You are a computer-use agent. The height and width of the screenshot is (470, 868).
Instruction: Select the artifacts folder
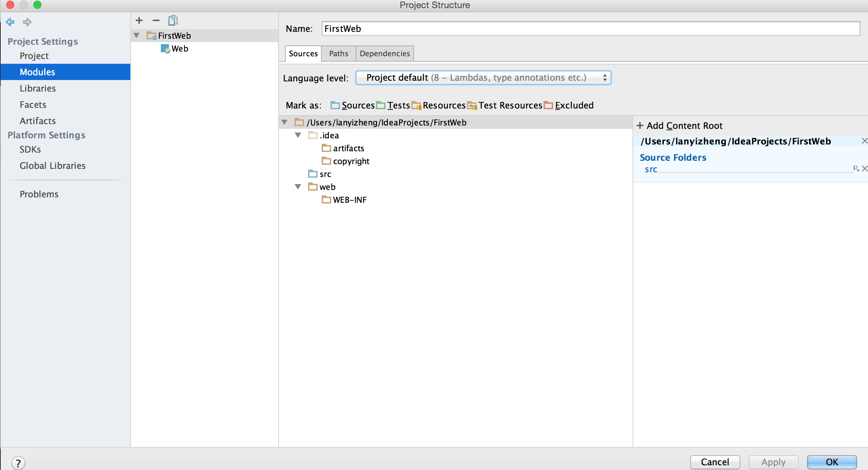click(343, 148)
